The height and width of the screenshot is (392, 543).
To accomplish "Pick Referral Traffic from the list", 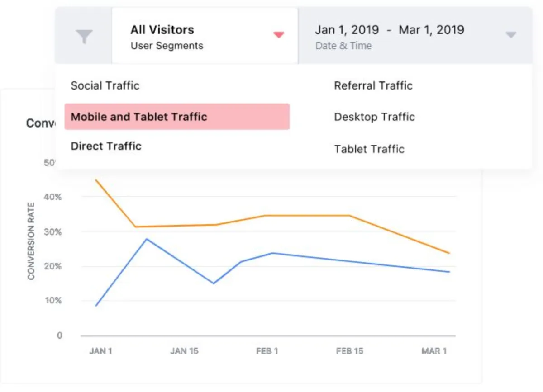I will pos(373,85).
